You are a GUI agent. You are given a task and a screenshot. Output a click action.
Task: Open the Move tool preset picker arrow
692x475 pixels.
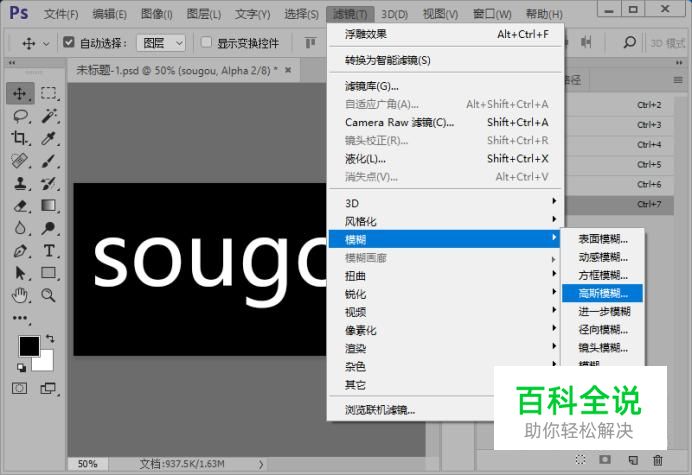pyautogui.click(x=46, y=44)
